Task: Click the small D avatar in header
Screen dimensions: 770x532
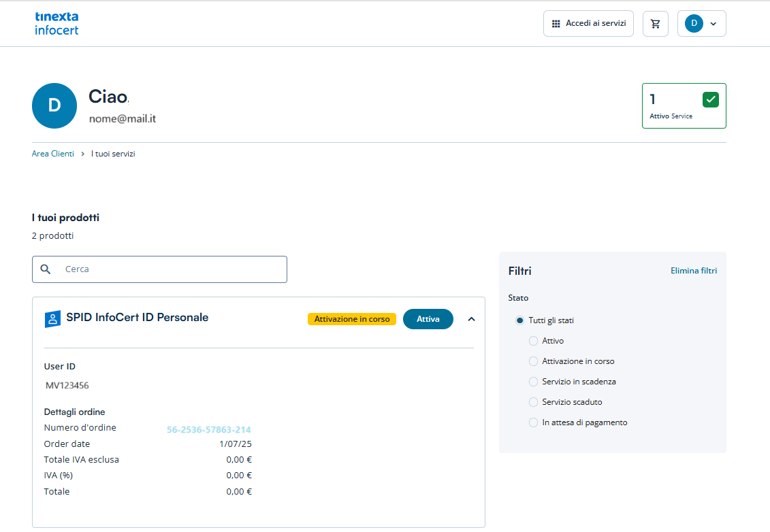Action: tap(694, 24)
